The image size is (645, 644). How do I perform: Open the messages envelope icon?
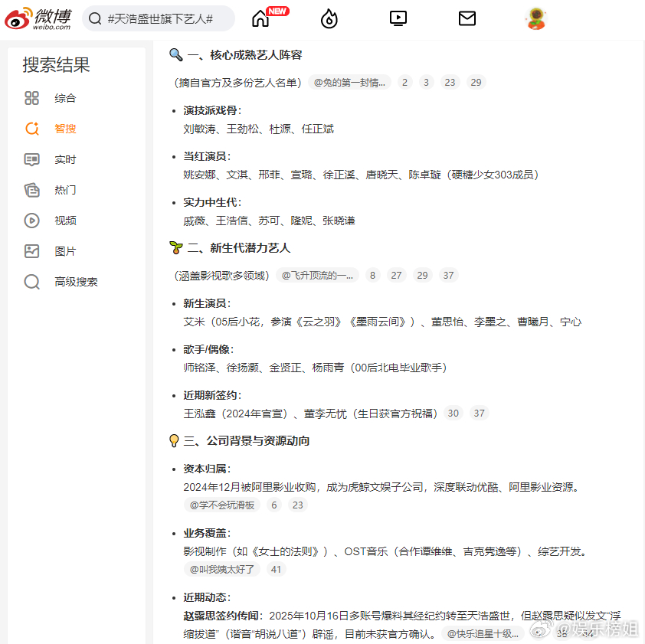pos(467,18)
